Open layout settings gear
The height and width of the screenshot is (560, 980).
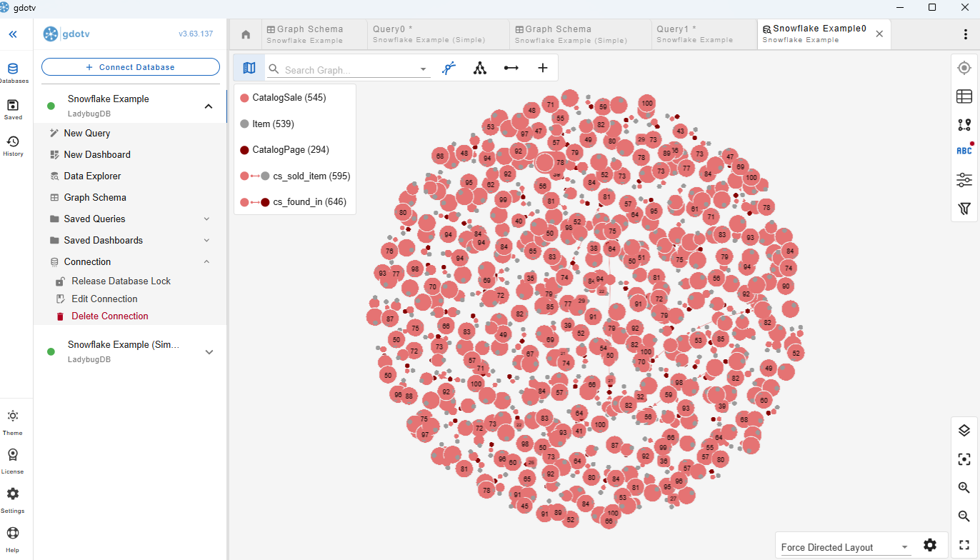tap(930, 545)
